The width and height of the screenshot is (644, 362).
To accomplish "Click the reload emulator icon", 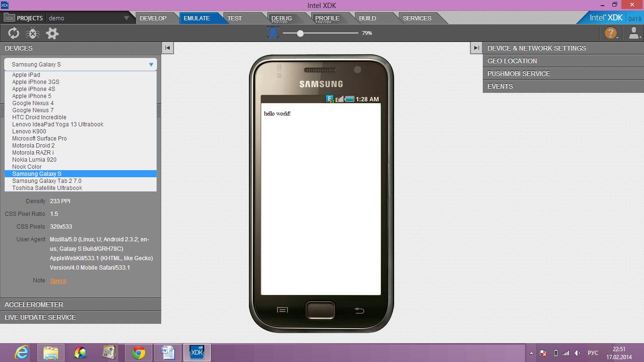I will point(14,33).
